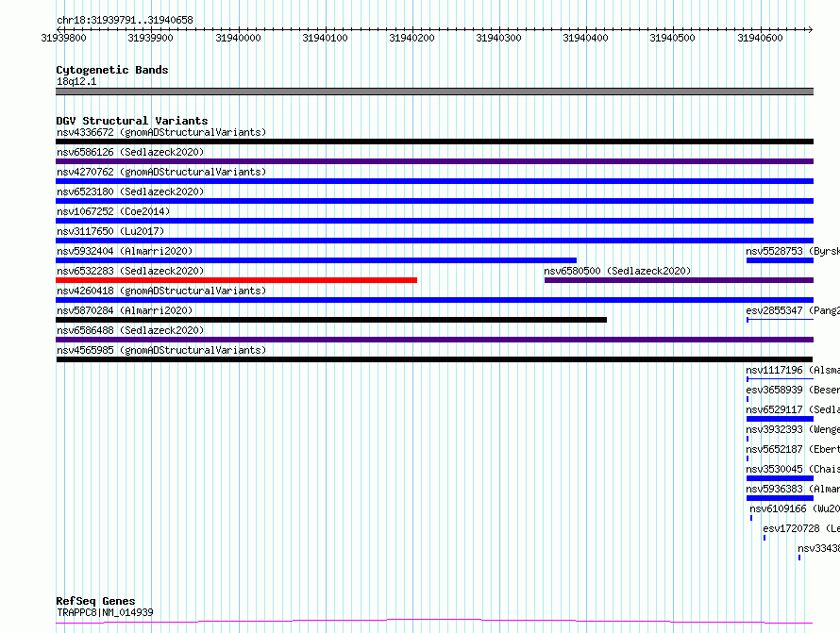840x633 pixels.
Task: Open the nsv6586126 Sedlazeck2020 label
Action: coord(130,152)
